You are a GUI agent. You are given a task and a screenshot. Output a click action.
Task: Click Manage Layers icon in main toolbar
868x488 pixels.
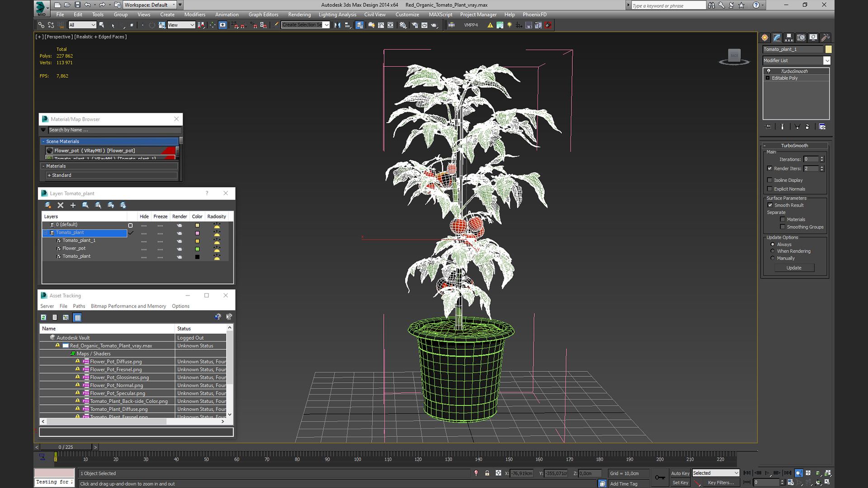359,25
